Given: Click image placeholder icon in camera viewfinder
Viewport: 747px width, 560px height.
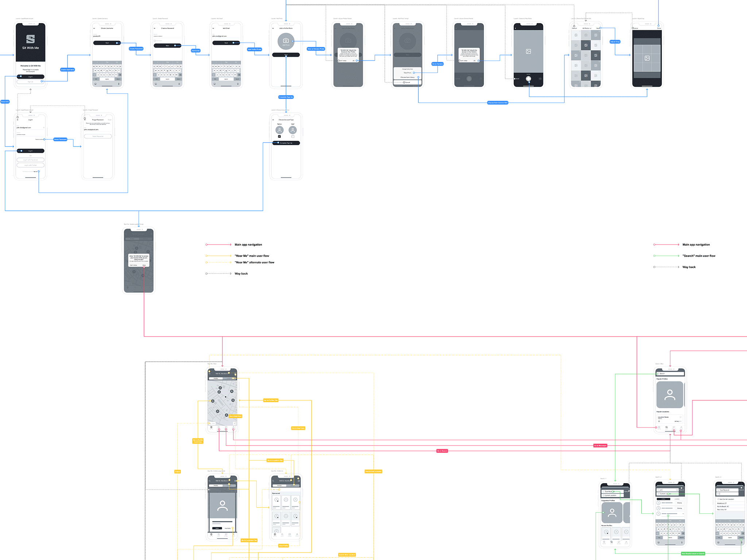Looking at the screenshot, I should [x=528, y=51].
